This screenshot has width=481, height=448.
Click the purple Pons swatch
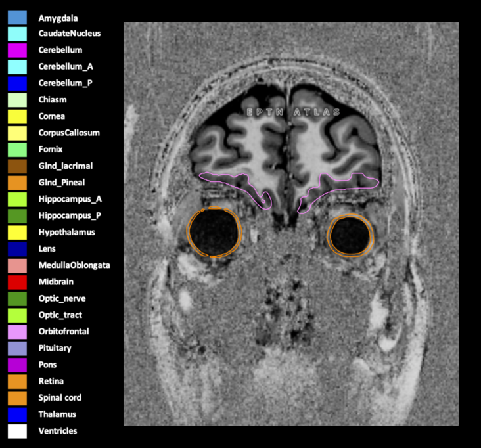(17, 365)
